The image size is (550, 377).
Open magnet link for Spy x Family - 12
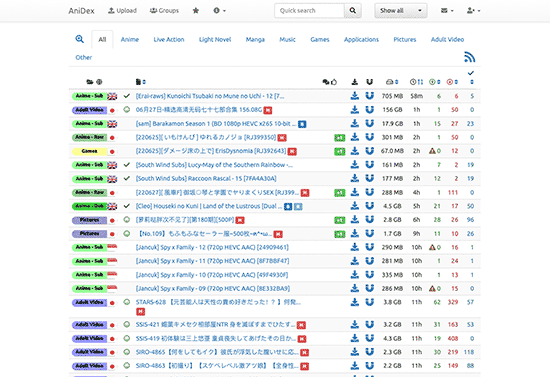[369, 247]
